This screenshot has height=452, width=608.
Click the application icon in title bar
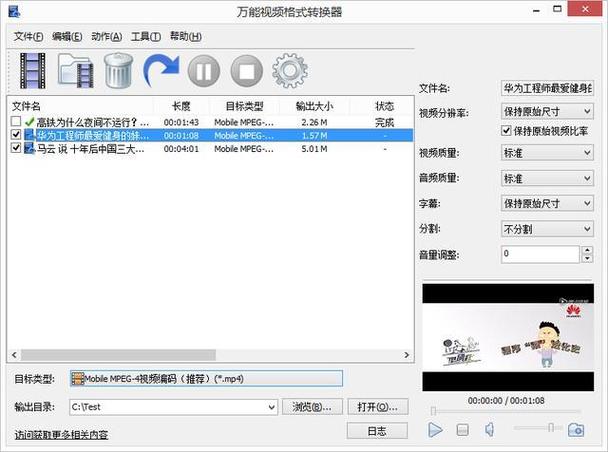click(14, 10)
